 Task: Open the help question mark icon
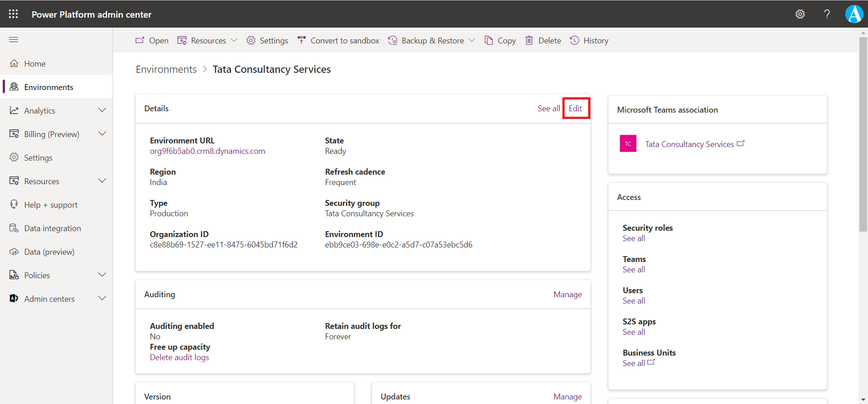(x=827, y=14)
